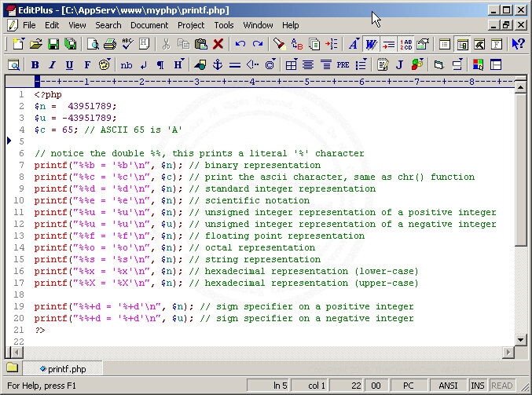Insert an HTML comment tag
Image resolution: width=532 pixels, height=395 pixels.
point(252,64)
